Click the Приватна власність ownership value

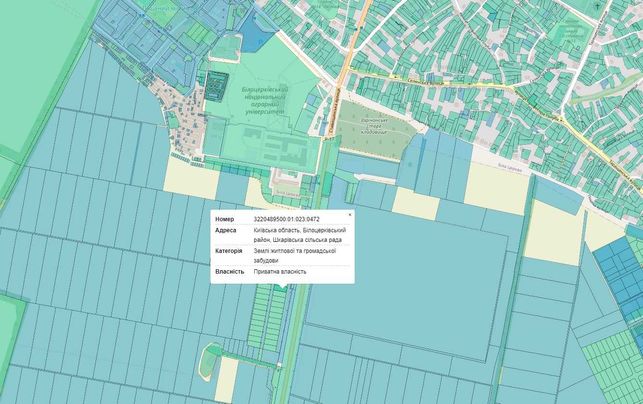(280, 272)
